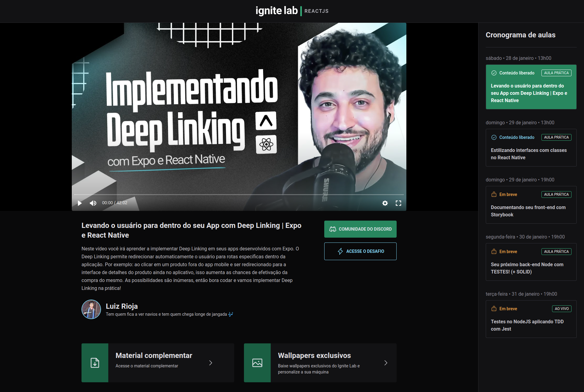Screen dimensions: 584x392
Task: Click lock icon on Testes NodeJS lesson
Action: click(494, 309)
